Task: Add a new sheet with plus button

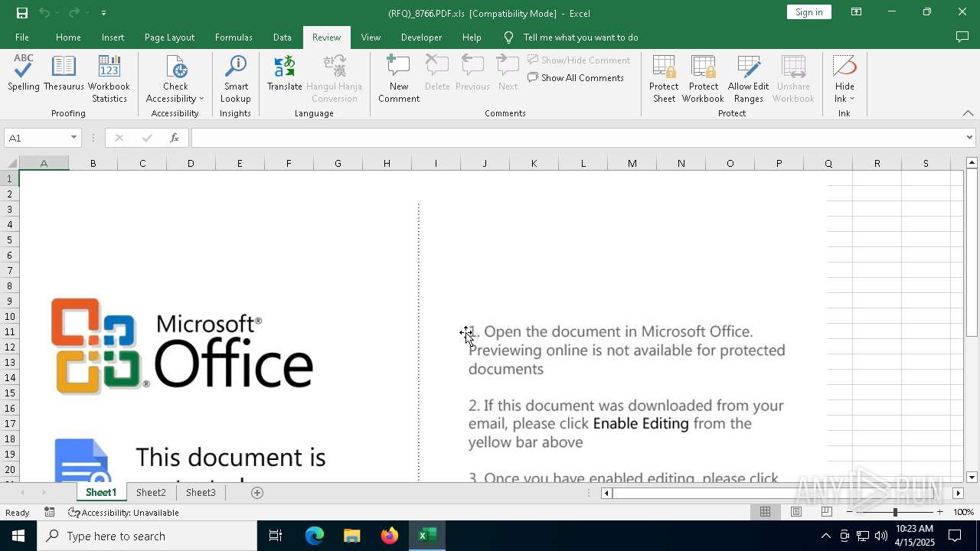Action: tap(257, 493)
